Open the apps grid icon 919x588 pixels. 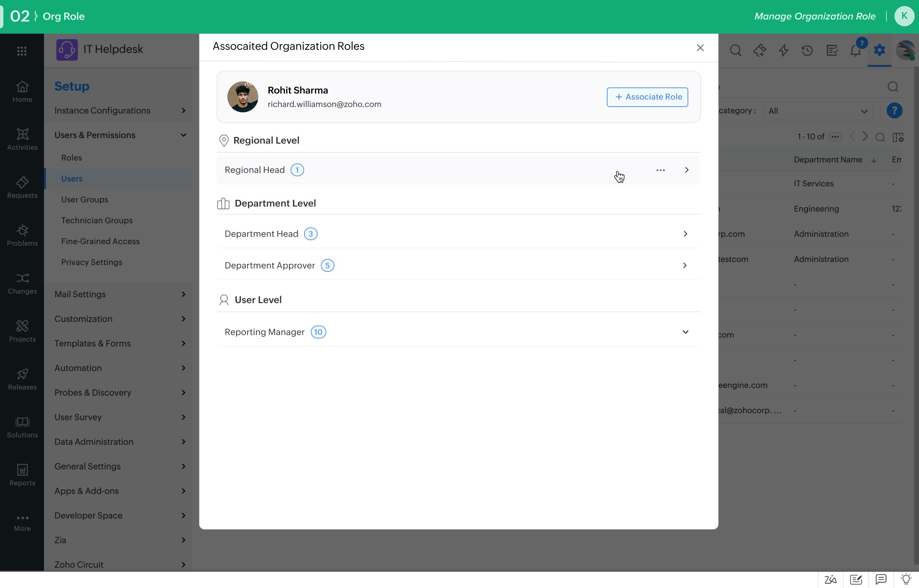click(22, 51)
